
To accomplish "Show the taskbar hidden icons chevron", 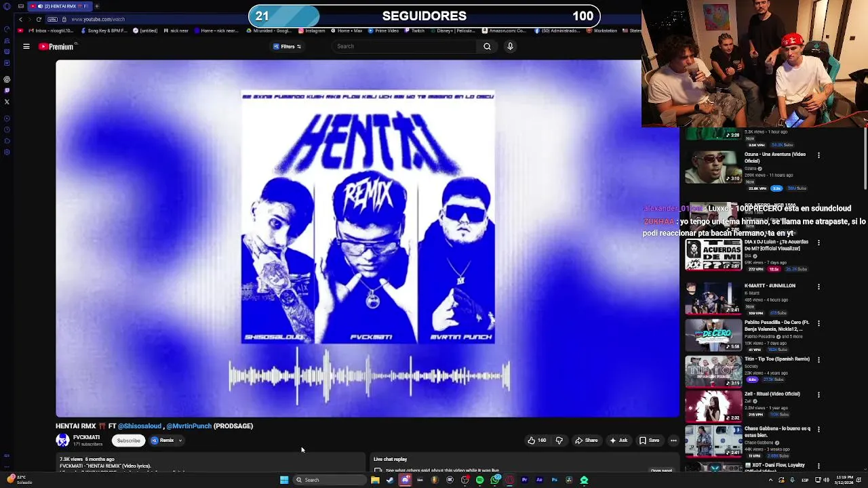I will point(770,480).
